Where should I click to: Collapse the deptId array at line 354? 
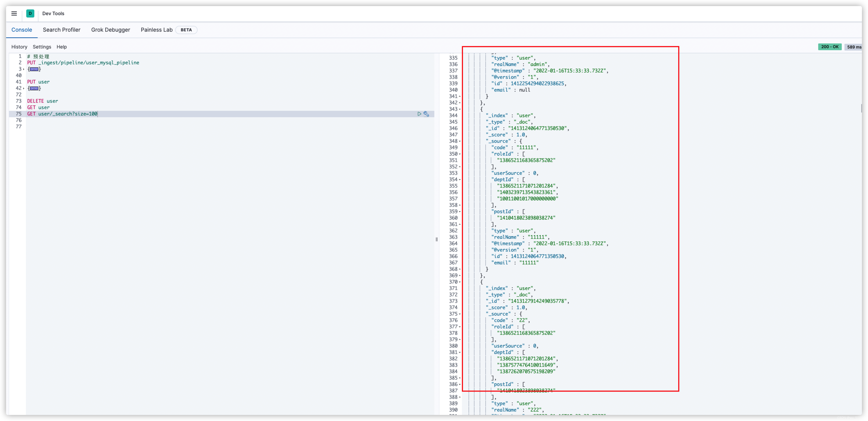coord(460,180)
